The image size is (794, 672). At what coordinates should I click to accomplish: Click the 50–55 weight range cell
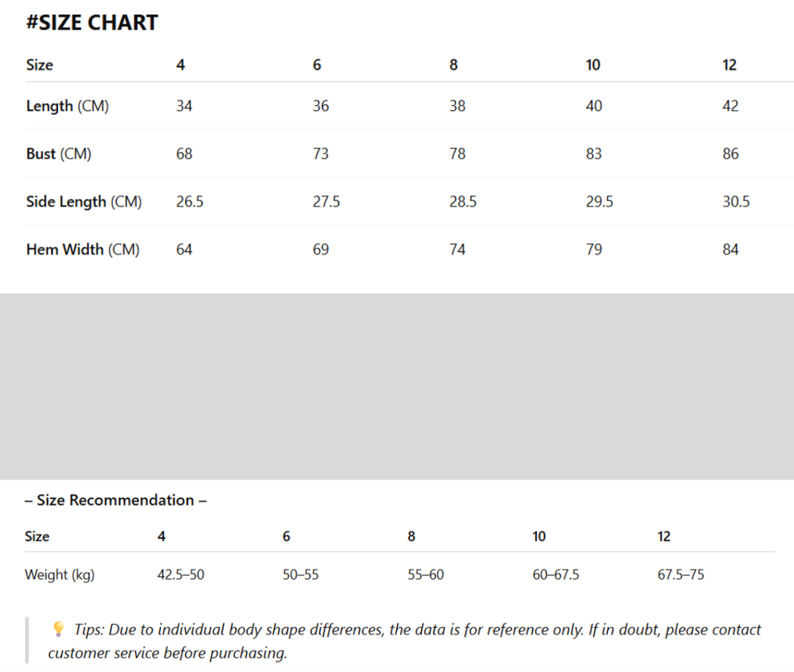click(x=301, y=575)
